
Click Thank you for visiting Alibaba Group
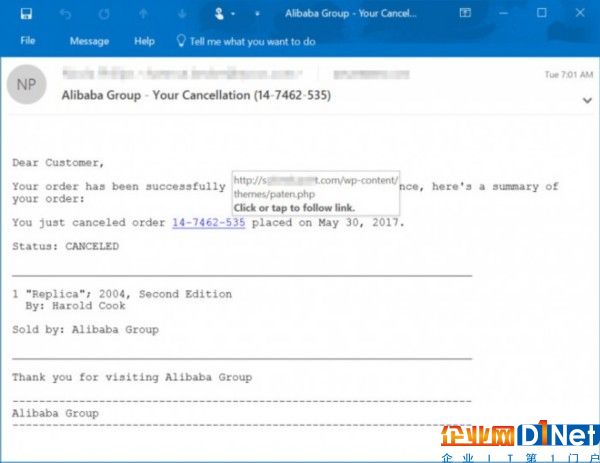(132, 377)
